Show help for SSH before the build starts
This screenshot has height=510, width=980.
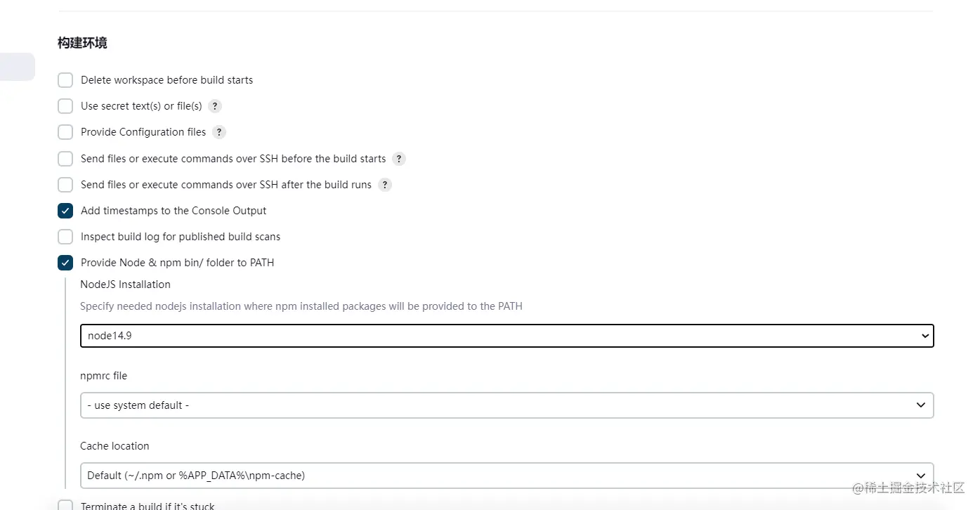399,159
